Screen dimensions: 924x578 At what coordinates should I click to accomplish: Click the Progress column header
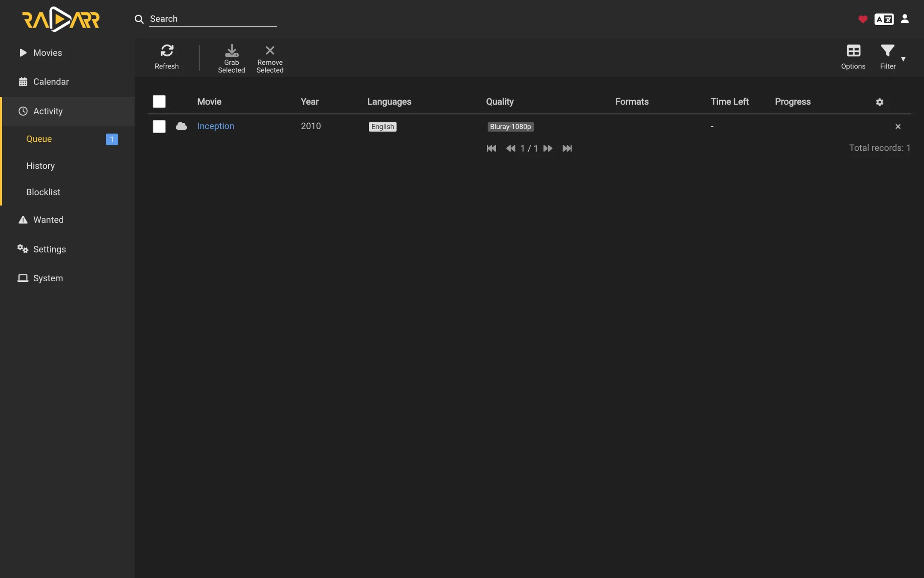793,102
